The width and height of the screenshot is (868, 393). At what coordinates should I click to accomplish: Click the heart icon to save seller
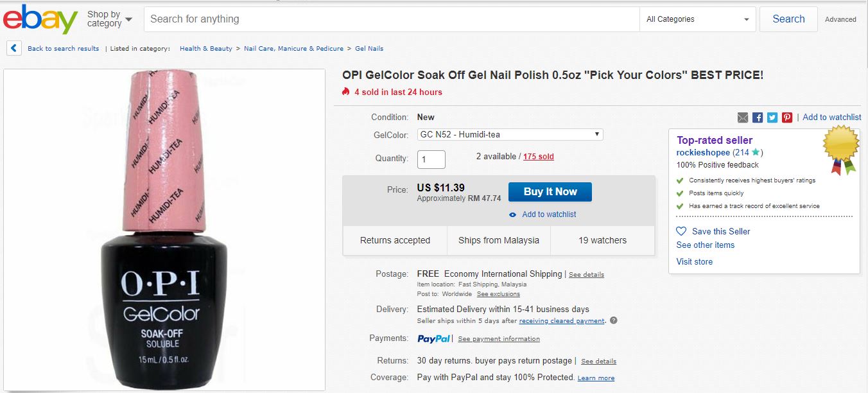(681, 231)
